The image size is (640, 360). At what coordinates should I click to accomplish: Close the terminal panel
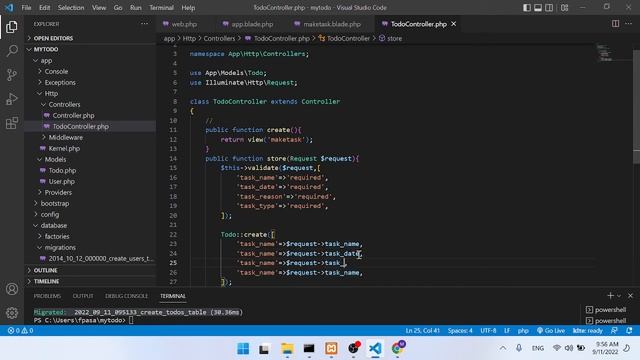pyautogui.click(x=630, y=296)
